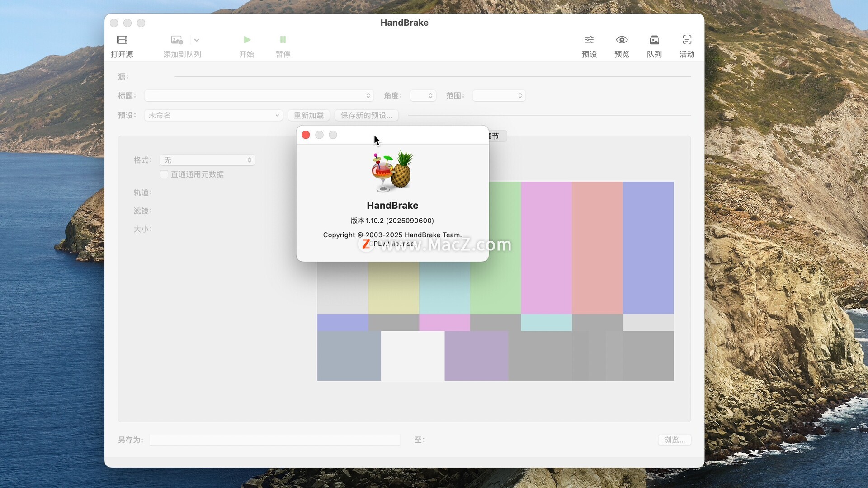Viewport: 868px width, 488px height.
Task: Open the 预设 preset dropdown showing 未命名
Action: pos(213,115)
